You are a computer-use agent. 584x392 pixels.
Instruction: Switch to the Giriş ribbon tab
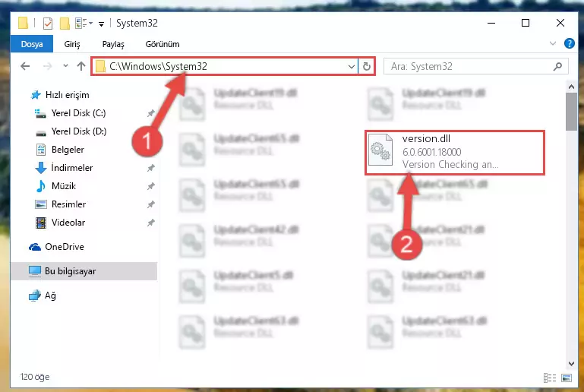pos(72,44)
